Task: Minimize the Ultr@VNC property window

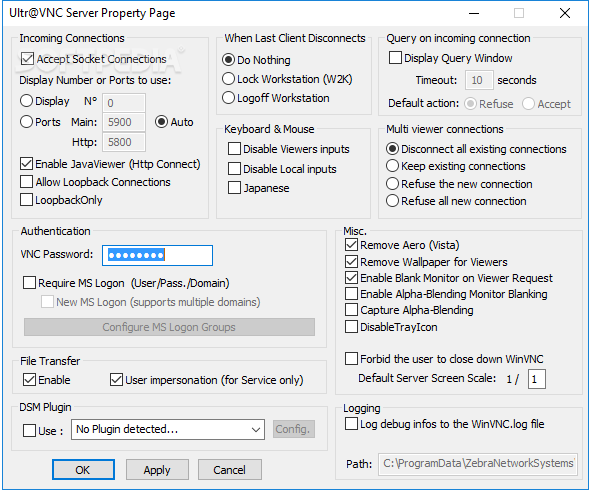Action: [x=474, y=13]
